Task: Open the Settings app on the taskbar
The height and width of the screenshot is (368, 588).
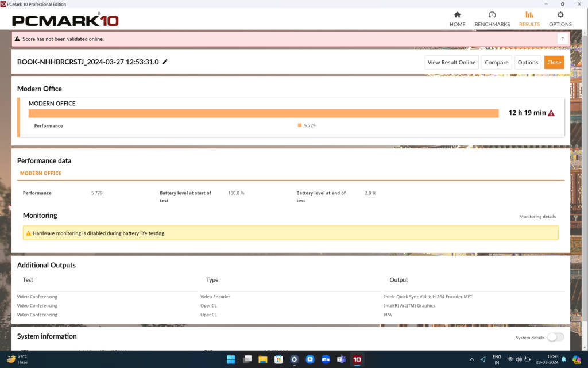Action: coord(295,359)
